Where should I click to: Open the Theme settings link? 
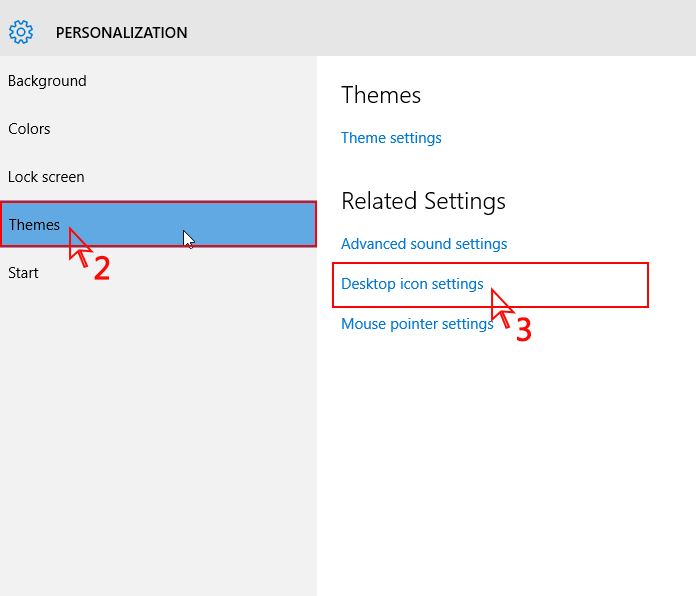pos(391,138)
